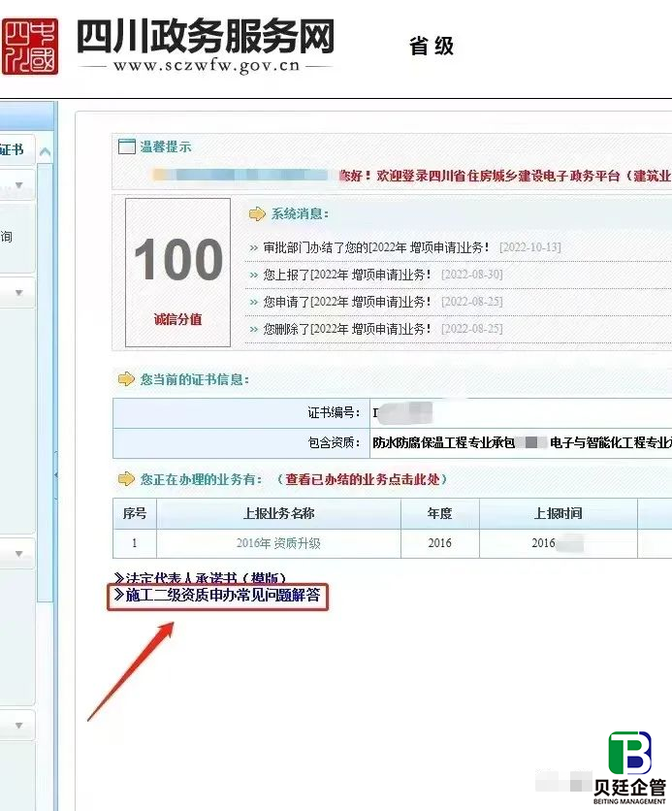This screenshot has width=672, height=811.
Task: Click the 年度 column header
Action: click(x=440, y=513)
